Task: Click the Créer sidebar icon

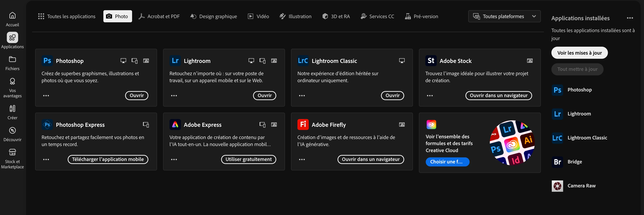Action: (12, 108)
